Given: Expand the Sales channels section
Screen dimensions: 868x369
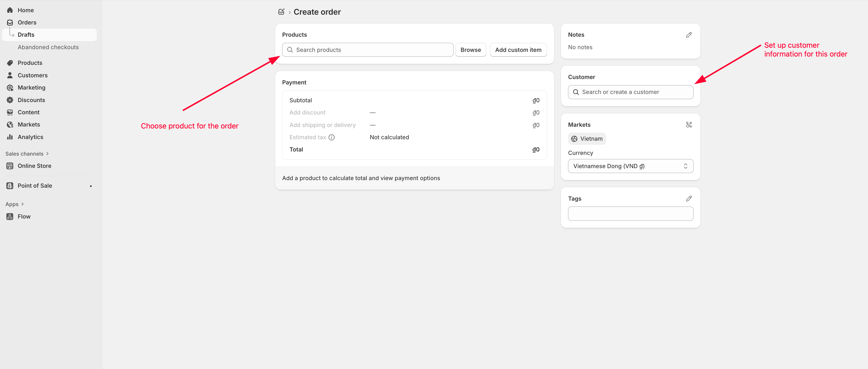Looking at the screenshot, I should pos(27,154).
